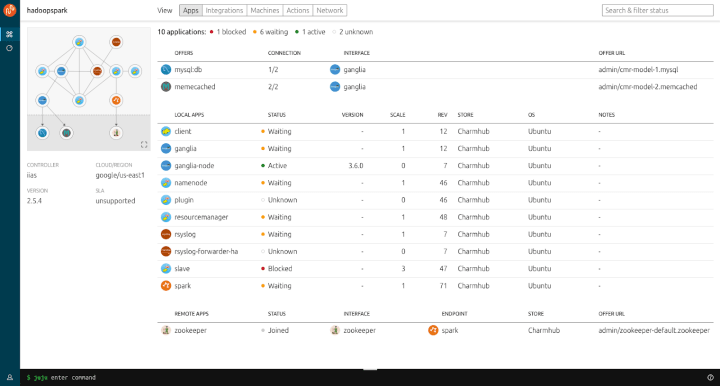Click the rsyslog app icon
Viewport: 720px width, 386px height.
pos(166,234)
